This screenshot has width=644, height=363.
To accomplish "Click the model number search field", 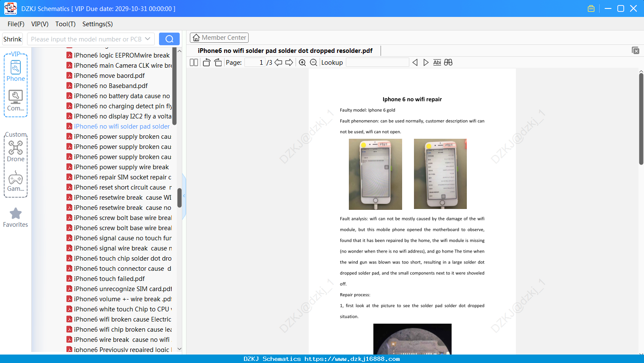I will (x=86, y=39).
